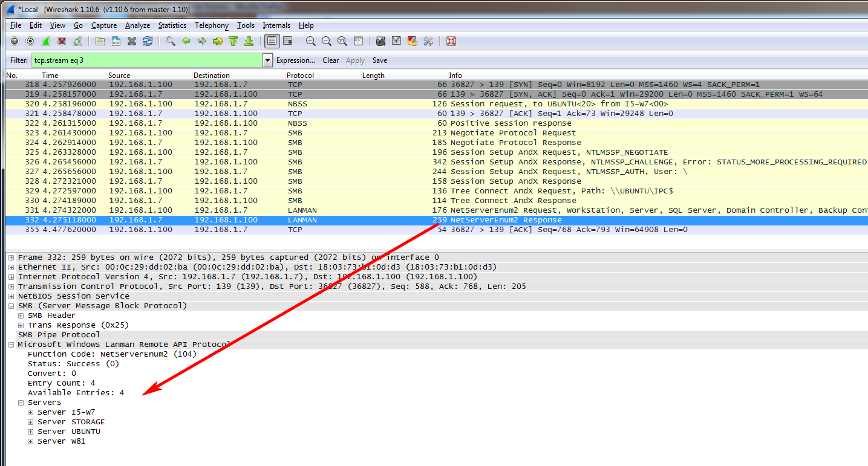Open a capture file icon
Image resolution: width=868 pixels, height=466 pixels.
pos(100,41)
